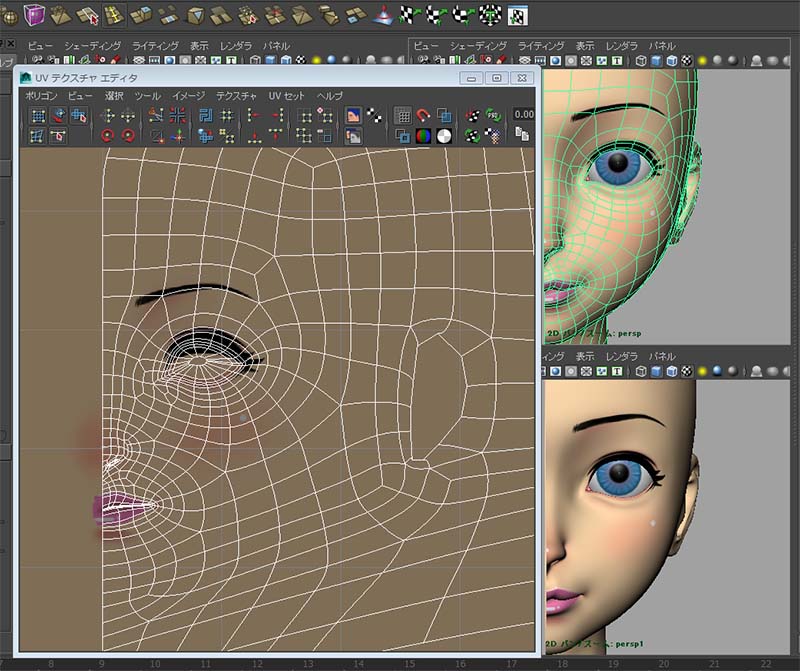Screen dimensions: 800x671
Task: Open the UV セット menu
Action: [286, 96]
